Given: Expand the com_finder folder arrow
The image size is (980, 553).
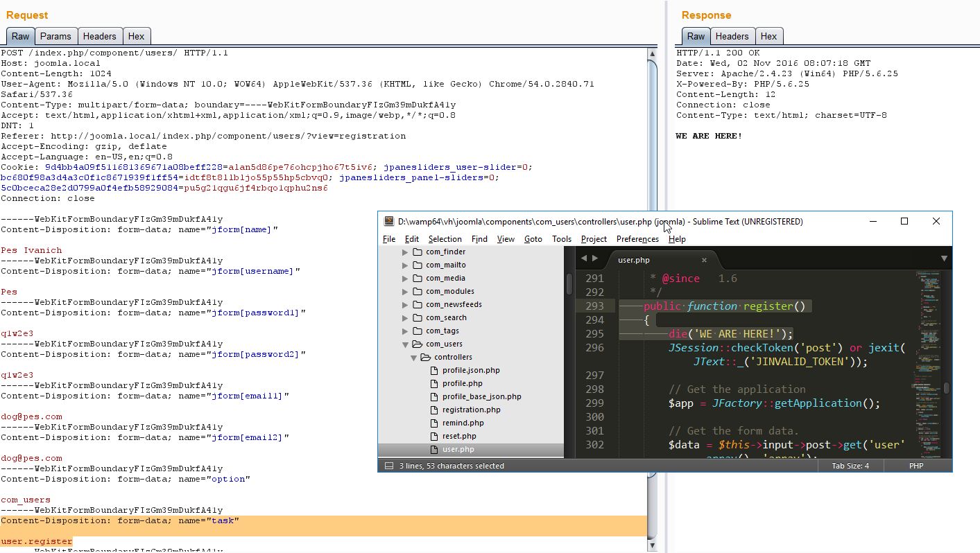Looking at the screenshot, I should pos(405,252).
